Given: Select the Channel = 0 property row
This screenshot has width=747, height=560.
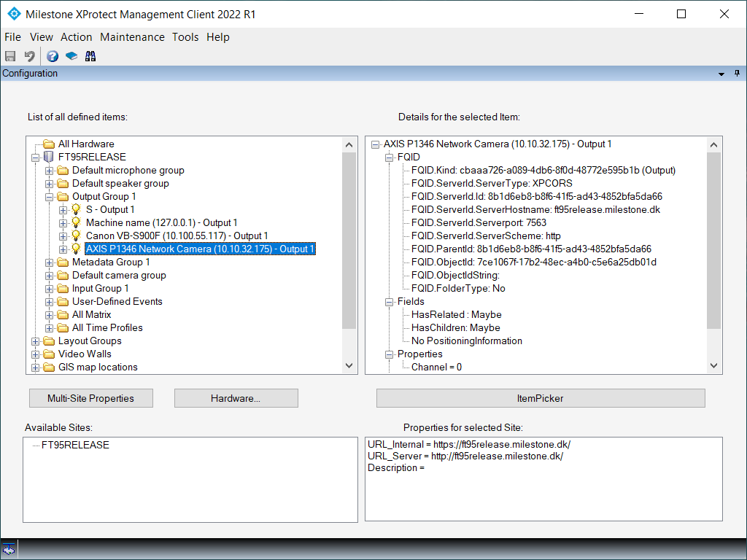Looking at the screenshot, I should (436, 367).
